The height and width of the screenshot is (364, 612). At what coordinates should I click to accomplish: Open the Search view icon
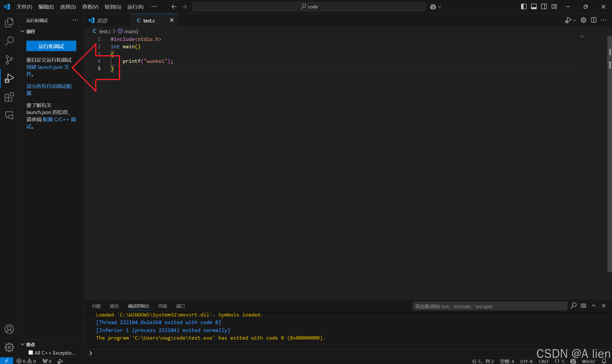point(9,41)
